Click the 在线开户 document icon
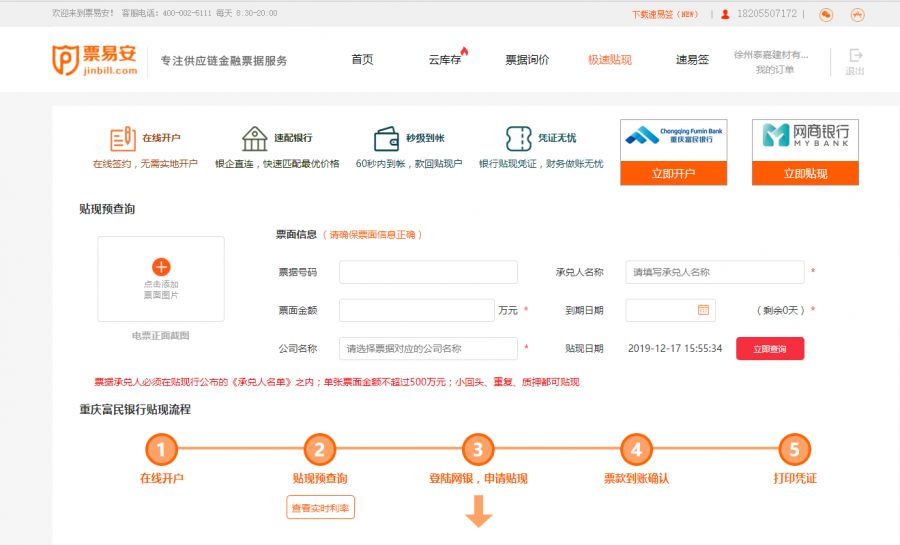 coord(123,138)
